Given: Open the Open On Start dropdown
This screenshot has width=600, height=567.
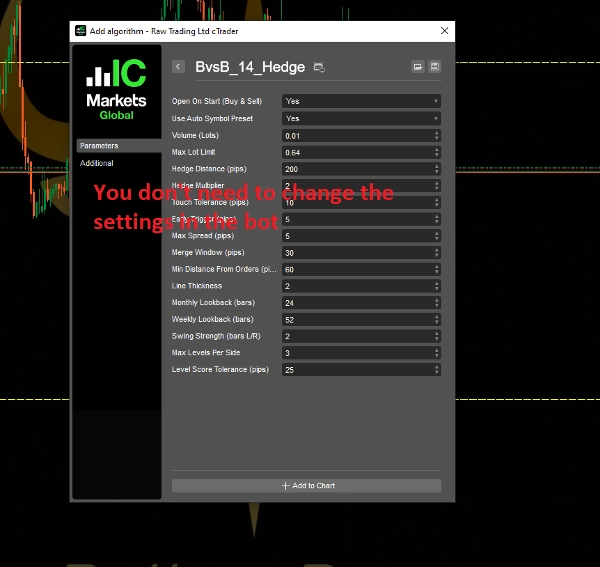Looking at the screenshot, I should (361, 101).
